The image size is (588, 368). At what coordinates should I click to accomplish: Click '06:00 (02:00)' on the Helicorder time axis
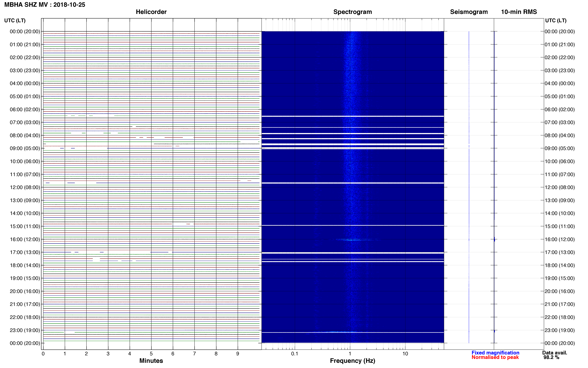(25, 110)
